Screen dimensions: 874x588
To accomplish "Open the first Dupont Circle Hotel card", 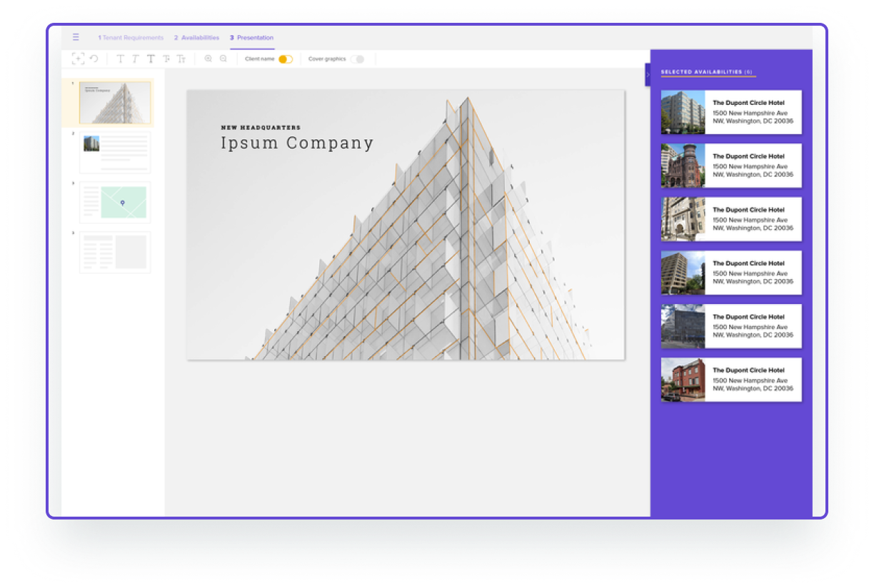I will point(730,112).
